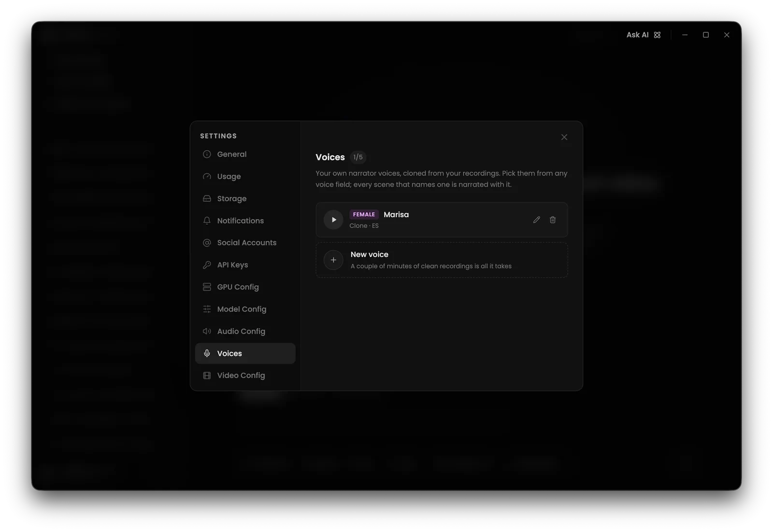The height and width of the screenshot is (532, 773).
Task: Click the FEMALE badge on Marisa
Action: [x=364, y=214]
